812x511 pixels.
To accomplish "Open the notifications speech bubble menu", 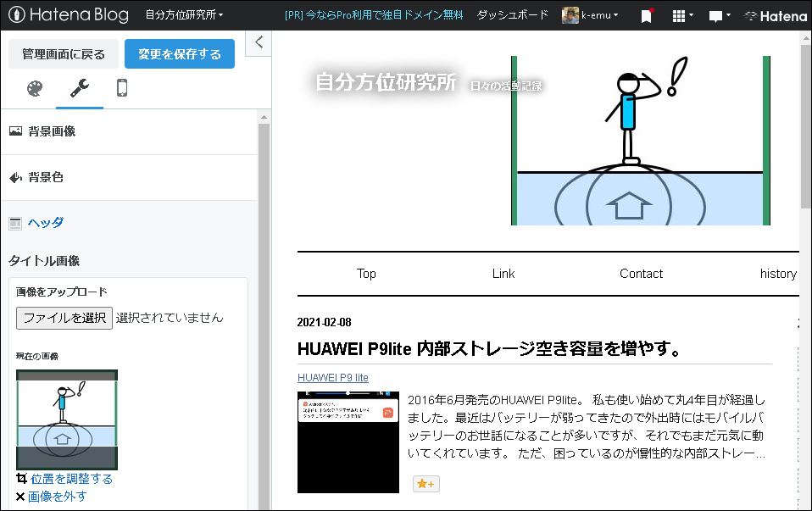I will 719,16.
